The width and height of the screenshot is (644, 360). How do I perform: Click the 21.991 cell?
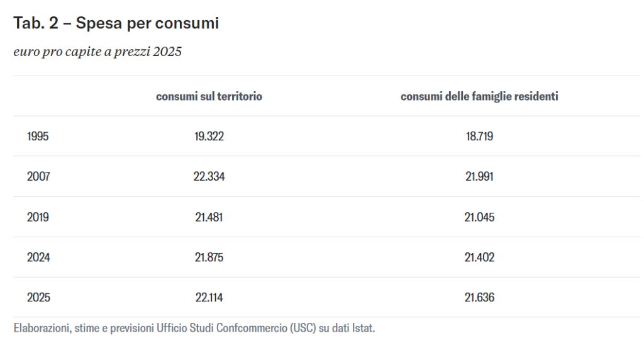tap(479, 177)
